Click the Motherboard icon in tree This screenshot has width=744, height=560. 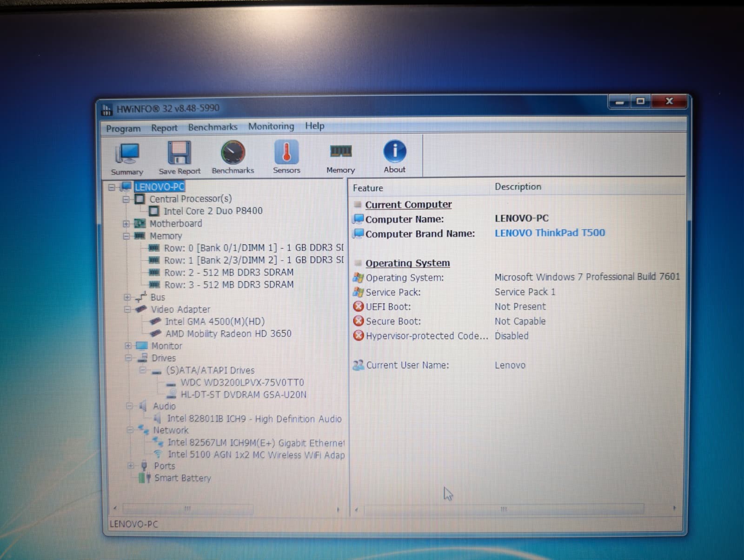tap(139, 224)
